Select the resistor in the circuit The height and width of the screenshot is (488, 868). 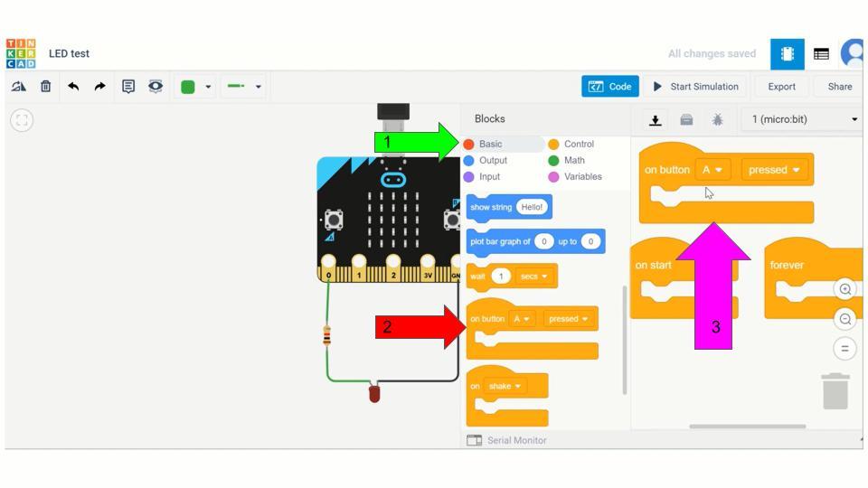[x=327, y=336]
